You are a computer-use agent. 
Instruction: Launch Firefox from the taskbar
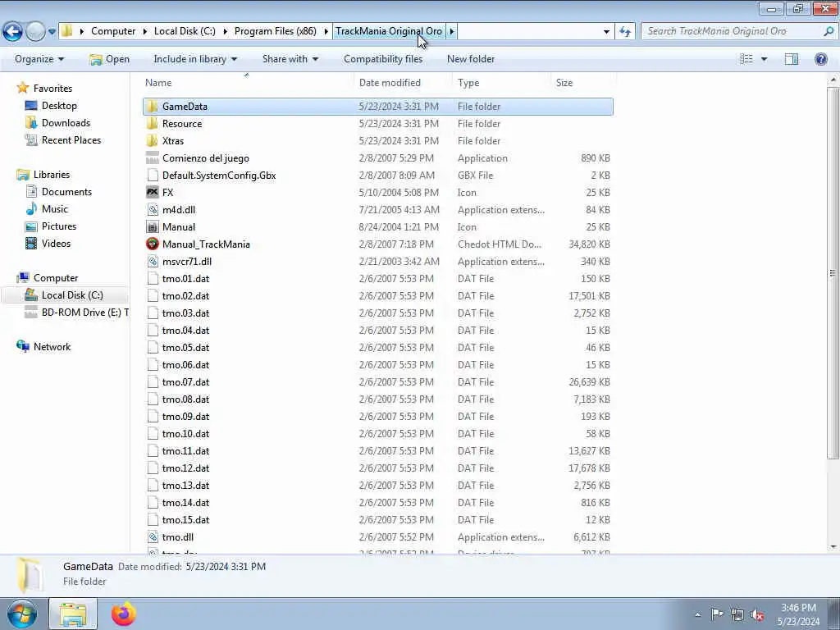coord(124,614)
